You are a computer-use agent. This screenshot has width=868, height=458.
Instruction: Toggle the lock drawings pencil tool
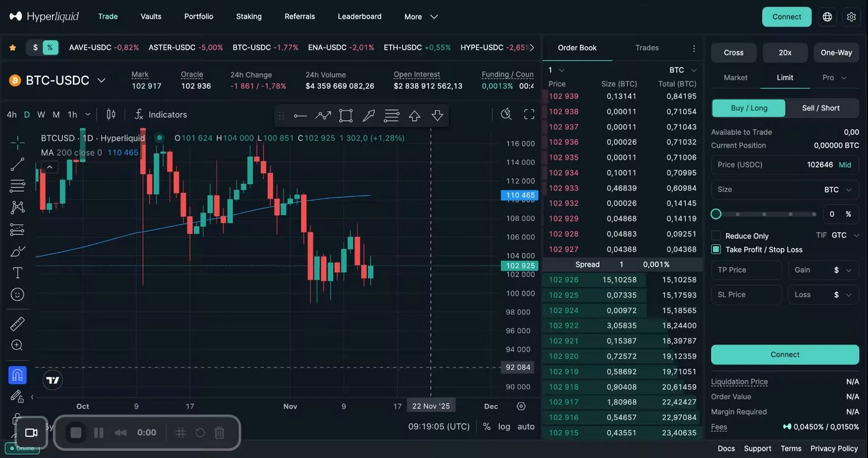(18, 396)
